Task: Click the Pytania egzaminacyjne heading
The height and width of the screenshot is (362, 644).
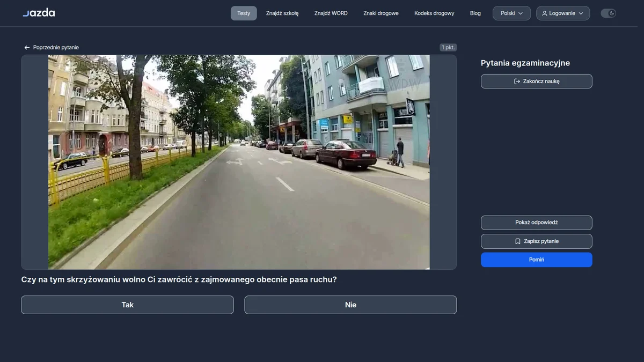Action: click(525, 63)
